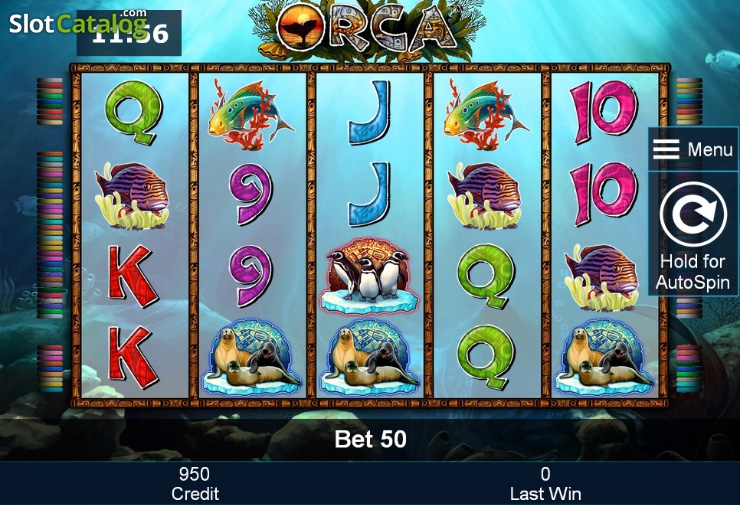Click the 950 Credit display
The height and width of the screenshot is (505, 740).
pos(195,484)
